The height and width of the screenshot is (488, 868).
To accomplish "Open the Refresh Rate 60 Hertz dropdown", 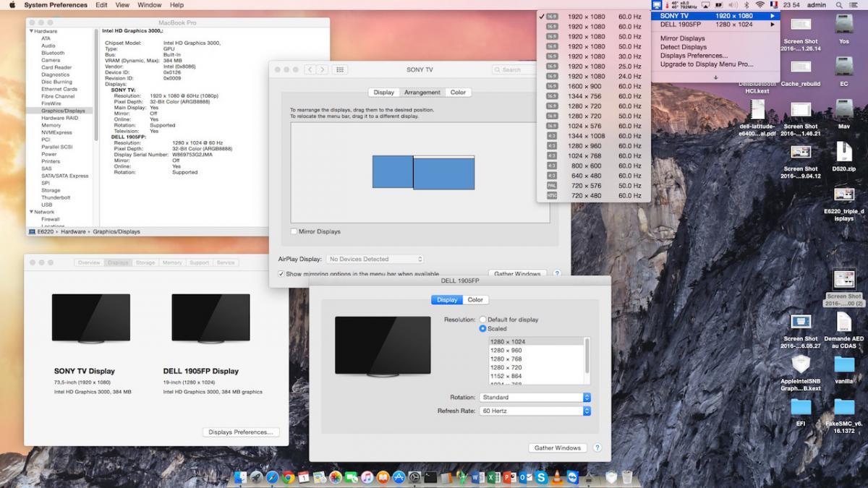I will (x=535, y=411).
